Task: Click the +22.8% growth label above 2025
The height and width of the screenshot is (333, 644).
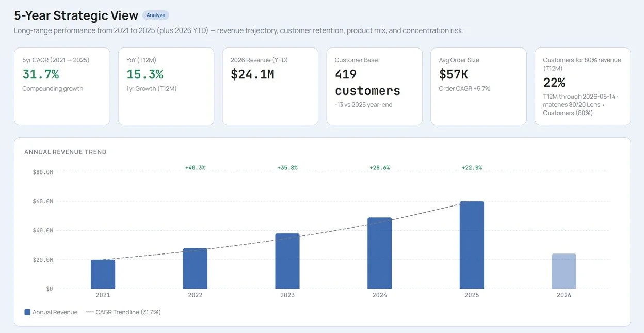Action: 472,168
